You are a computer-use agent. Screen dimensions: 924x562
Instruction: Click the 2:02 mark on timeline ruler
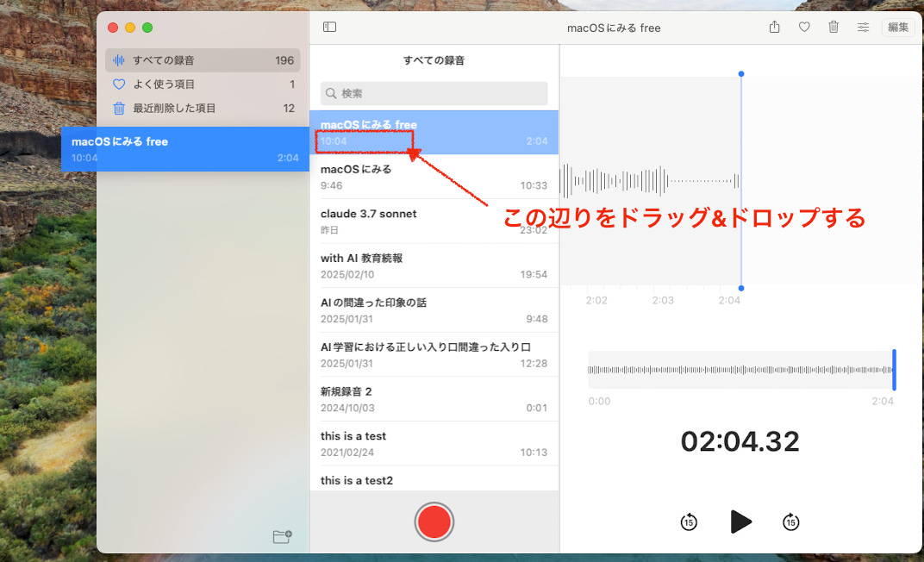point(596,301)
